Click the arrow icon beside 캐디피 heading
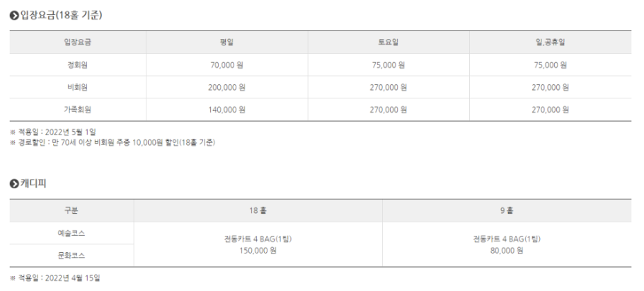Screen dimensions: 644x291 [14, 184]
